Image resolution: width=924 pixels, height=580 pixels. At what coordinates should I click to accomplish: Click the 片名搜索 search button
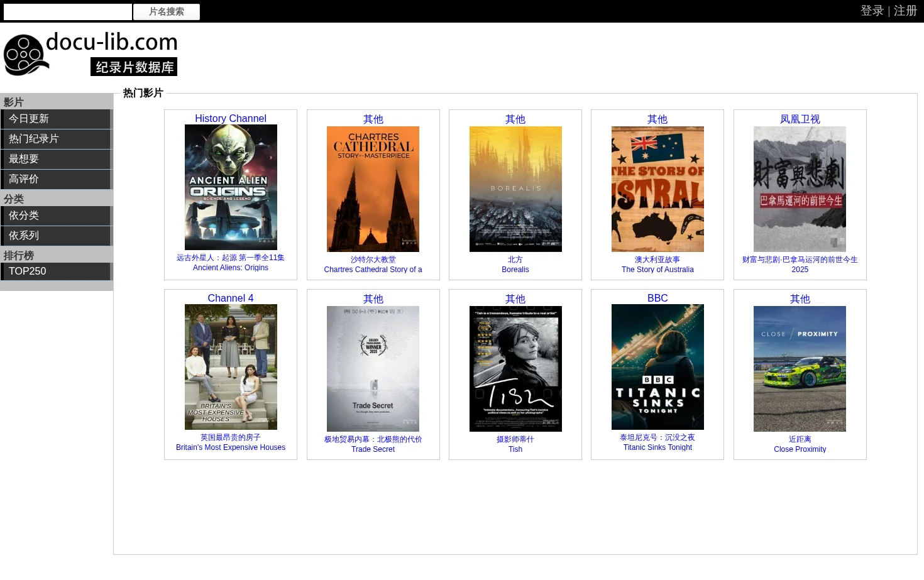[167, 12]
